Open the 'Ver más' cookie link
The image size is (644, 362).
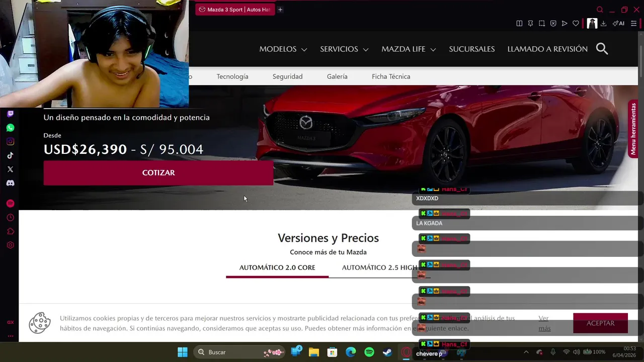click(x=544, y=323)
